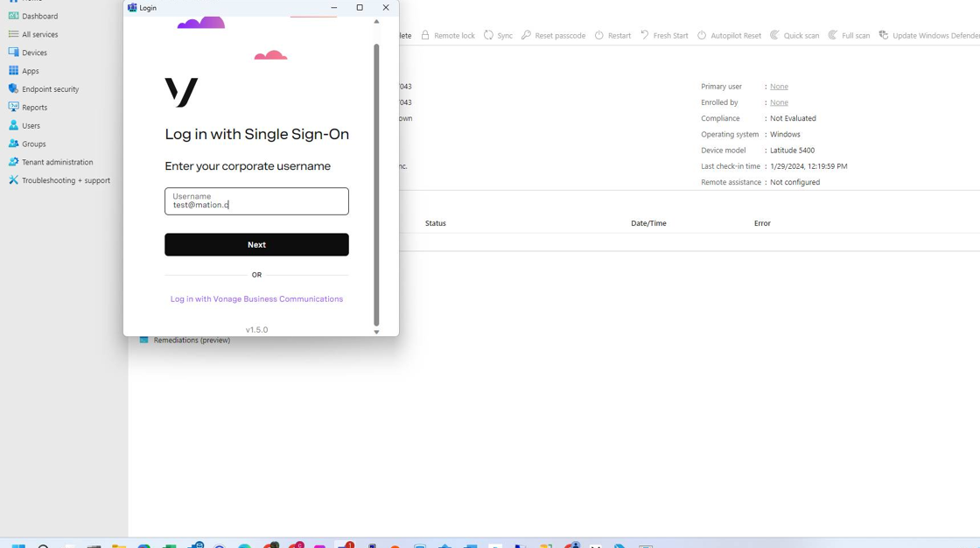Open Groups in the sidebar
This screenshot has height=548, width=980.
[x=27, y=144]
